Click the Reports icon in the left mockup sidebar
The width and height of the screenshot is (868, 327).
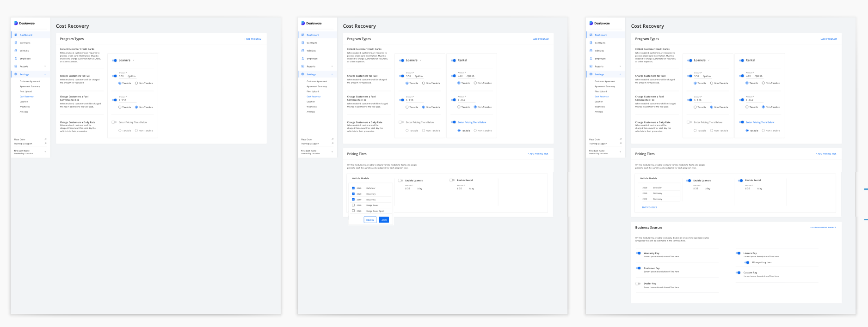16,67
